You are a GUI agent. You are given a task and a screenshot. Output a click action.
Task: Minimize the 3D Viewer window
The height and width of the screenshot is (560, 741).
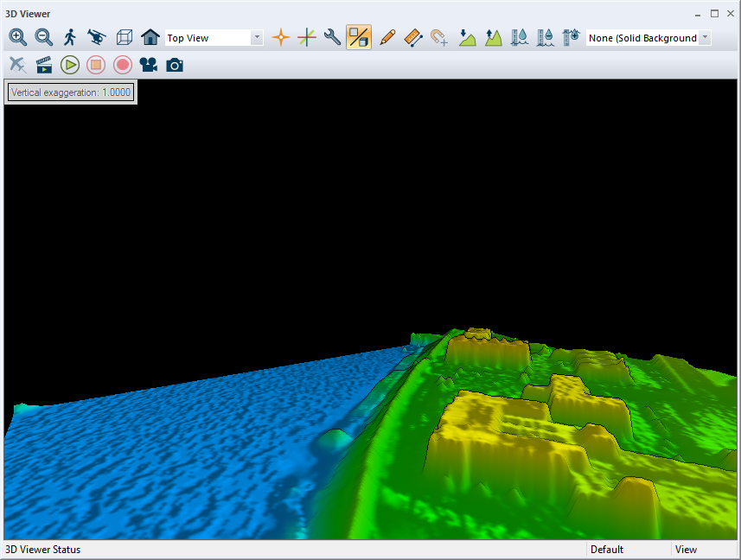[x=698, y=14]
